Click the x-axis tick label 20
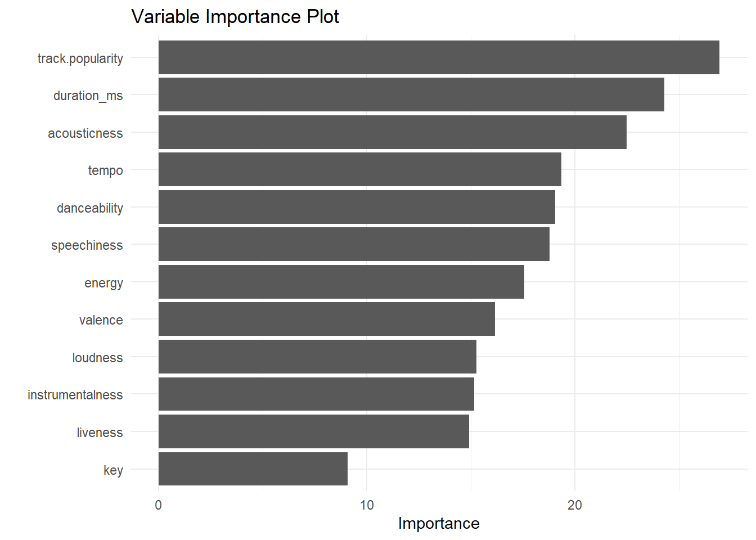This screenshot has width=756, height=540. click(x=575, y=505)
